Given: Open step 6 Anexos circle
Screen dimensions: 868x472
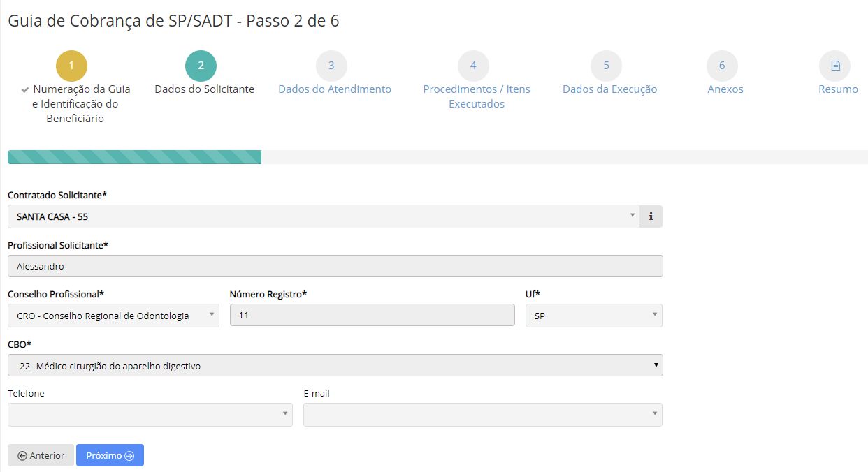Looking at the screenshot, I should click(722, 66).
